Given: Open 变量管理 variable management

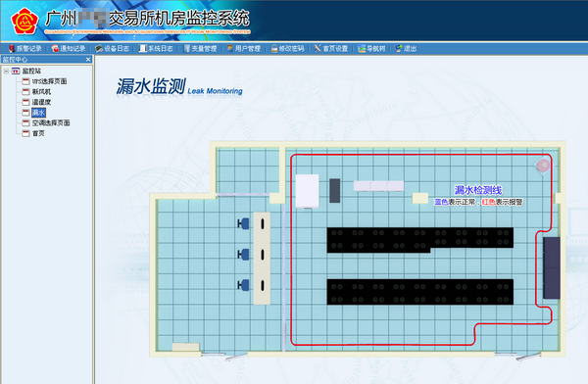Looking at the screenshot, I should coord(200,48).
